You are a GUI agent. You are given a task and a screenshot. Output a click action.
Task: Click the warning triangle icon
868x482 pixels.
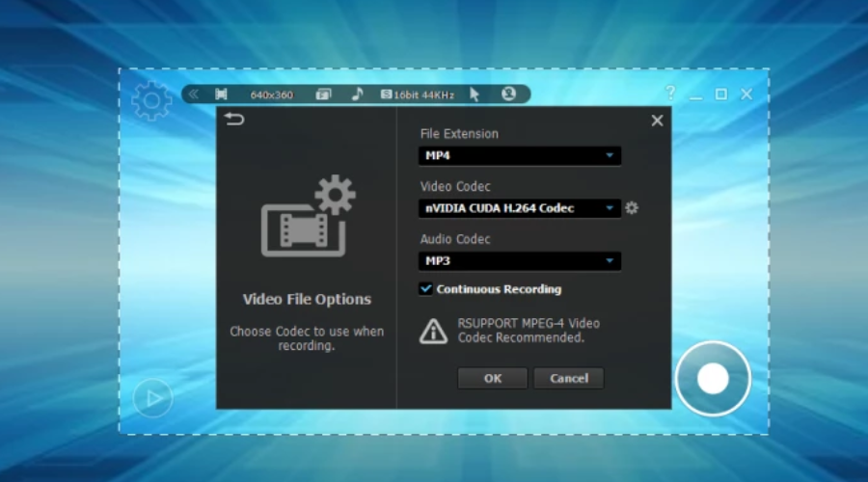click(433, 331)
